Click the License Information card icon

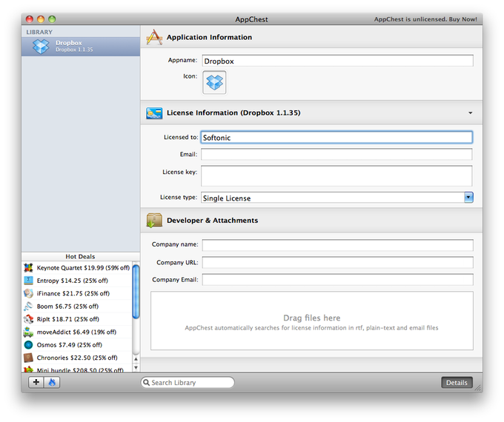[154, 113]
